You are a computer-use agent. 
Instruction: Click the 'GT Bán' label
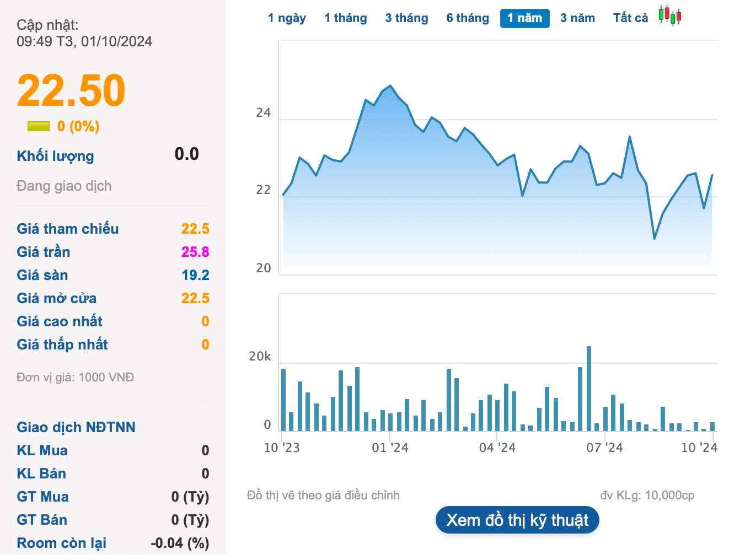[42, 520]
